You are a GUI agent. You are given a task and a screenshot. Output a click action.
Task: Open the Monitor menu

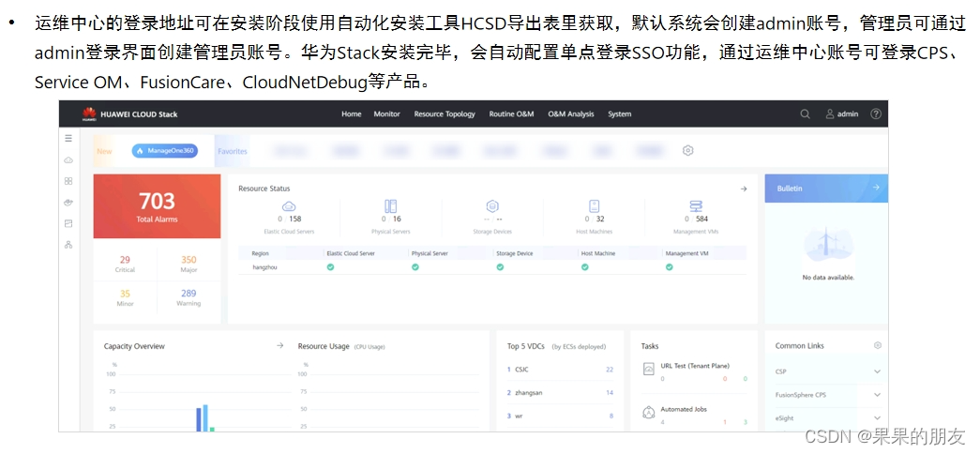tap(387, 113)
